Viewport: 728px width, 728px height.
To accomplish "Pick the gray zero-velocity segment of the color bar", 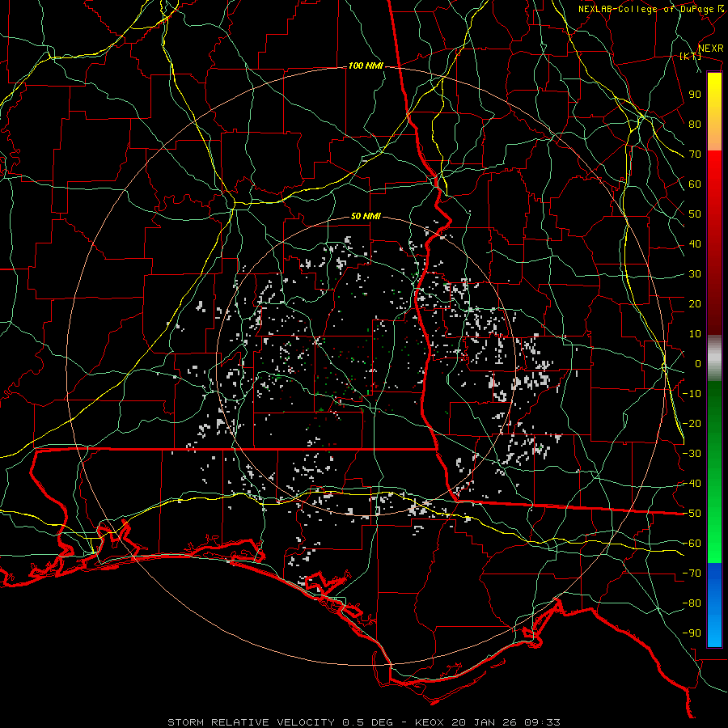I will coord(714,358).
